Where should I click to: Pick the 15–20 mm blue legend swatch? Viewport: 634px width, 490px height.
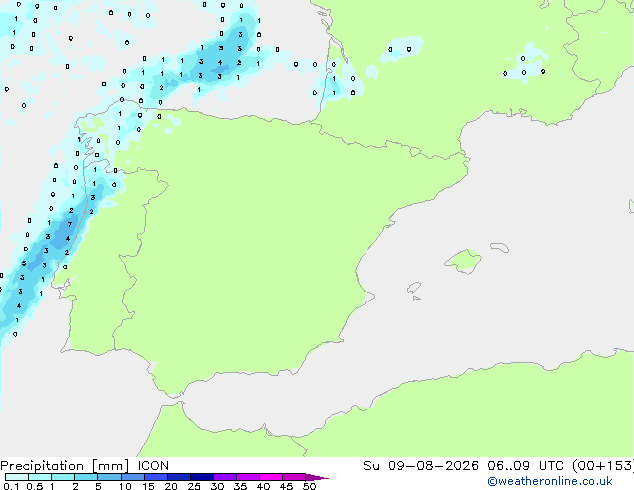(x=156, y=477)
